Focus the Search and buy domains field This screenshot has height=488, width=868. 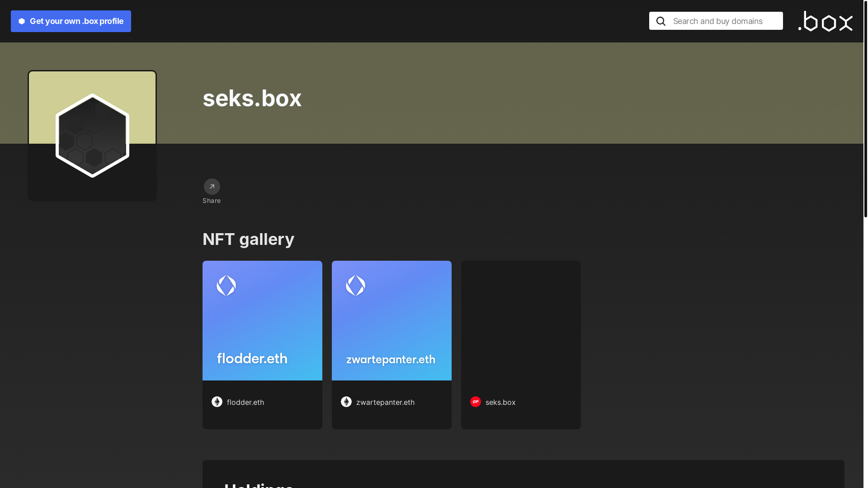(716, 21)
